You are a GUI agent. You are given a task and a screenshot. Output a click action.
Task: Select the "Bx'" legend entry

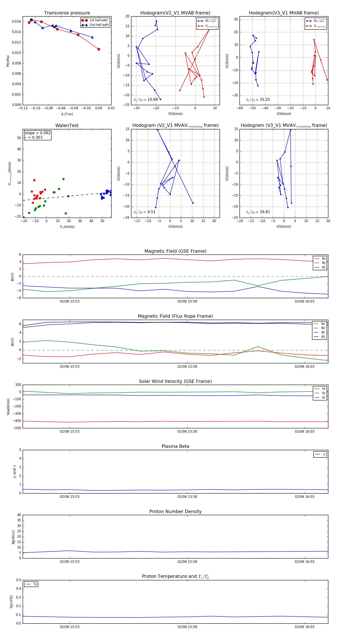click(x=320, y=324)
